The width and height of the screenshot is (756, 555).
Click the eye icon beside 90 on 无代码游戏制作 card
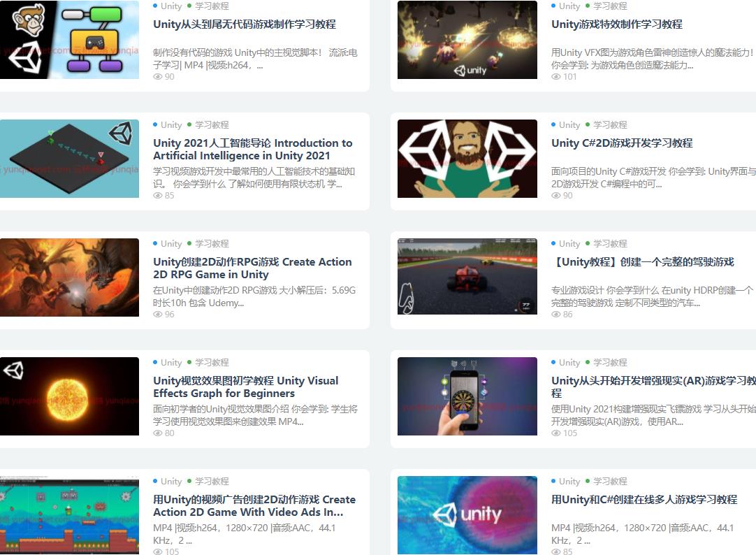(158, 77)
